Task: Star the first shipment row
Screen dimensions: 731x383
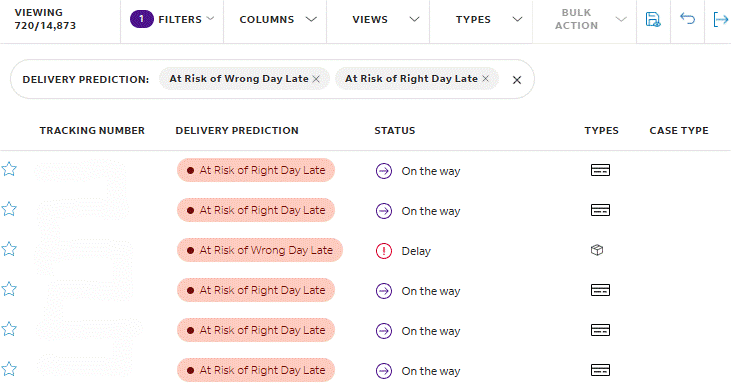Action: 9,169
